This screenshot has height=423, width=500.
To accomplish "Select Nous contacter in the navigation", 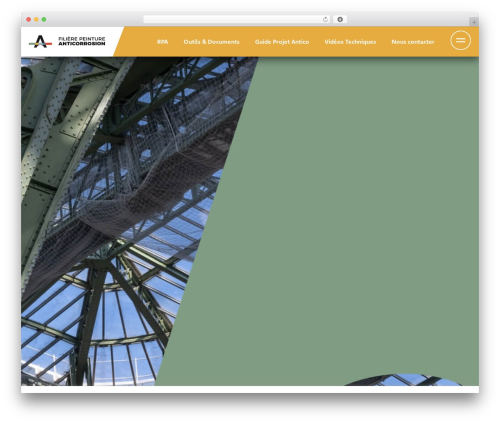I will 413,42.
